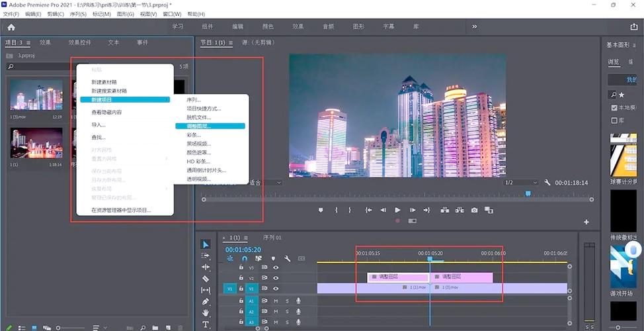Toggle V3 track eye visibility
Viewport: 644px width, 331px height.
(x=276, y=267)
